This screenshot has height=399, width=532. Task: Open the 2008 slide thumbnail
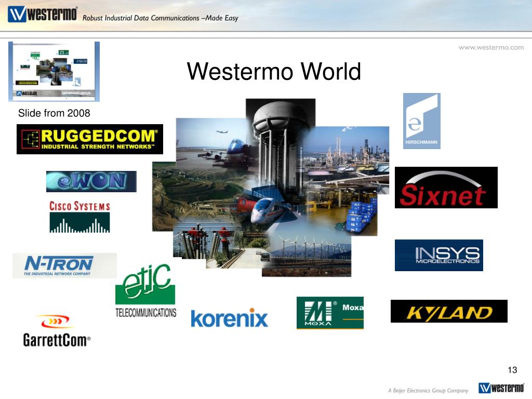pyautogui.click(x=54, y=72)
